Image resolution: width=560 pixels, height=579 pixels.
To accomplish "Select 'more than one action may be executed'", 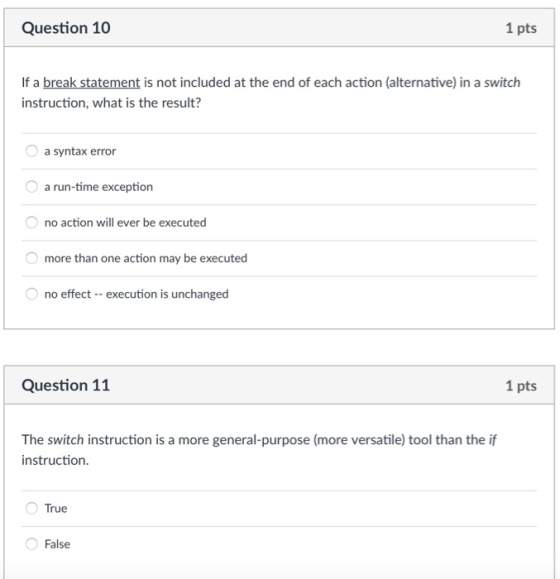I will click(32, 258).
